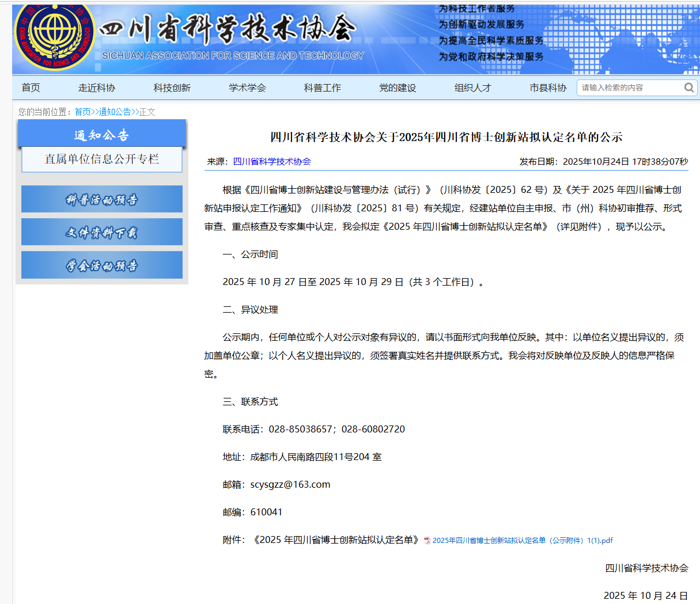Select the 通知公告 sidebar header
Screen dimensions: 700x604
(x=102, y=133)
